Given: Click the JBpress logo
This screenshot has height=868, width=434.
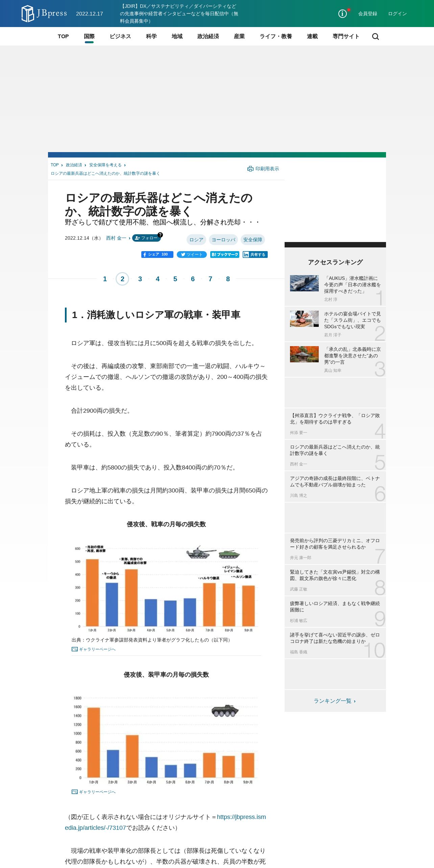Looking at the screenshot, I should (44, 14).
